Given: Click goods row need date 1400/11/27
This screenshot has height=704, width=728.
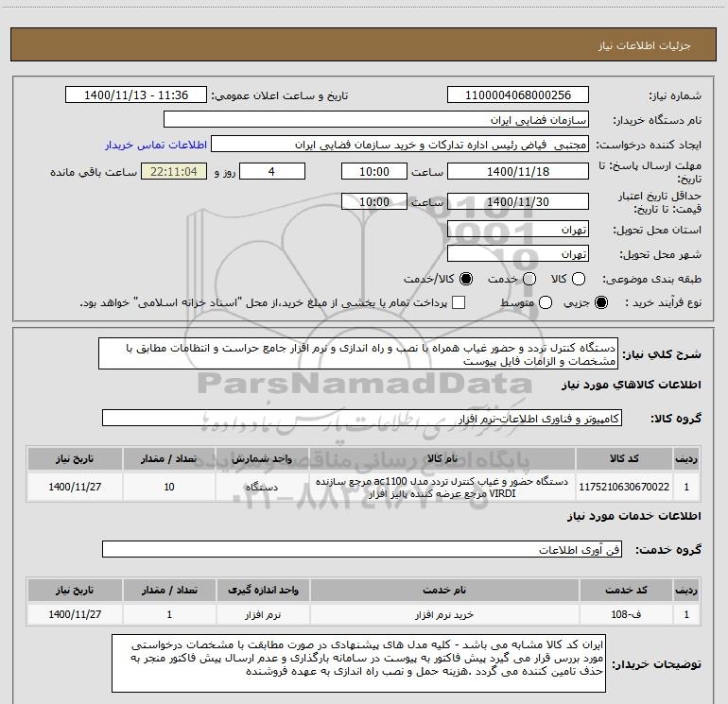Looking at the screenshot, I should pos(75,487).
